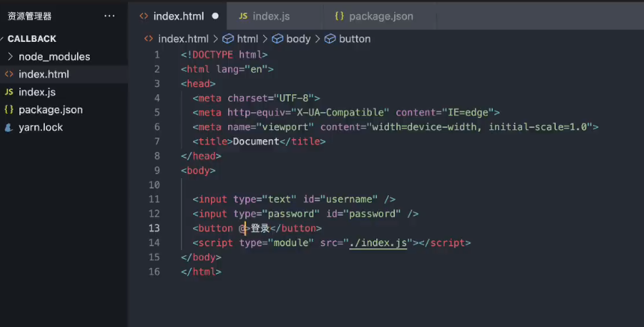Click the unsaved dot on index.html tab
Viewport: 644px width, 327px height.
coord(215,16)
